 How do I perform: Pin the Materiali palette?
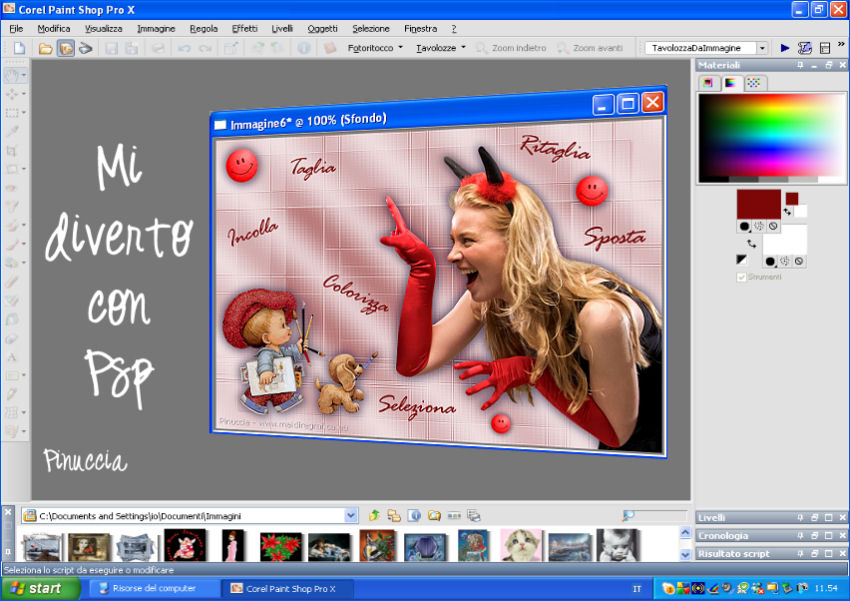click(800, 65)
